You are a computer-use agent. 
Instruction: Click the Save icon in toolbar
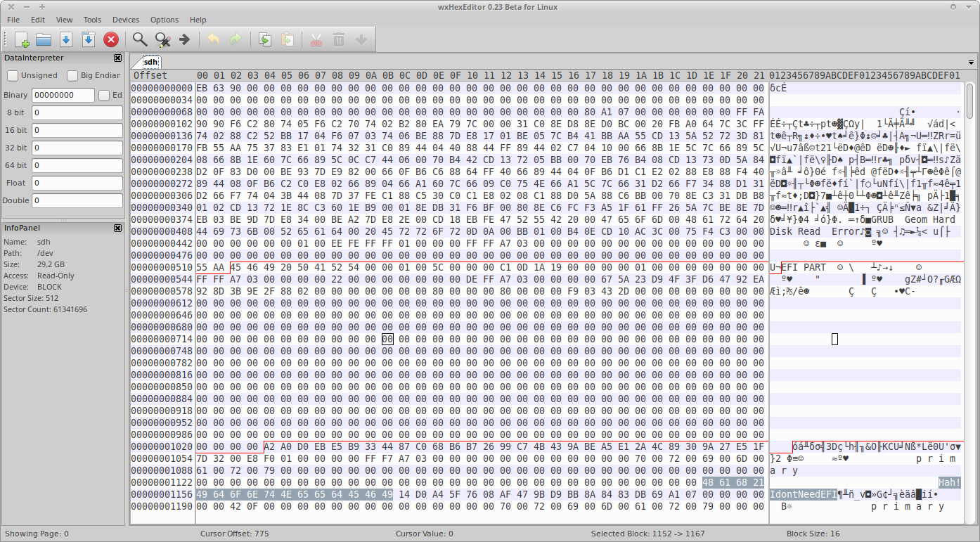click(x=66, y=40)
